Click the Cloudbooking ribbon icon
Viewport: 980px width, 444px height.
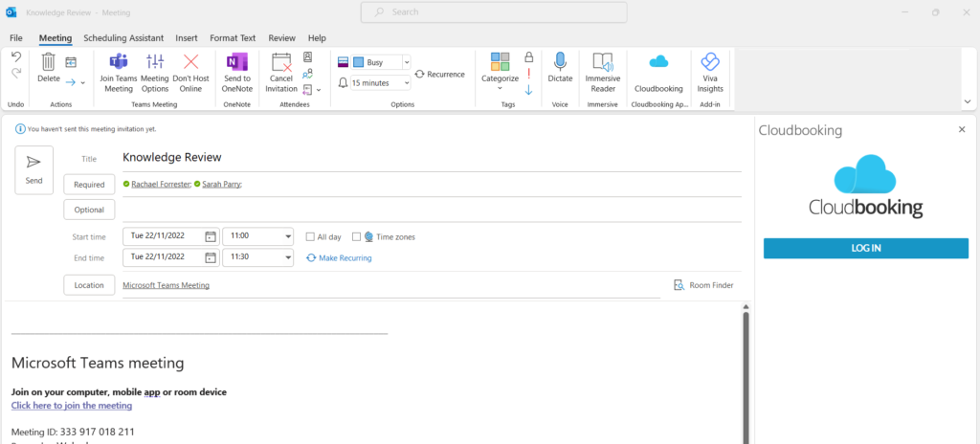[658, 73]
